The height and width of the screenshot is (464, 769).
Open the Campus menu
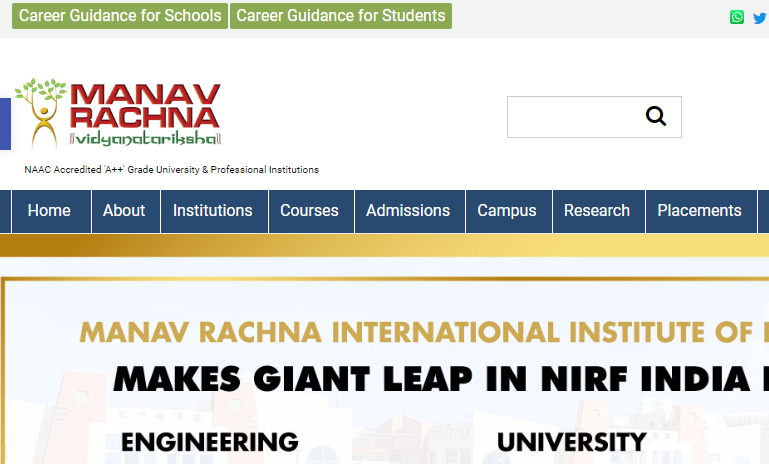[x=509, y=211]
